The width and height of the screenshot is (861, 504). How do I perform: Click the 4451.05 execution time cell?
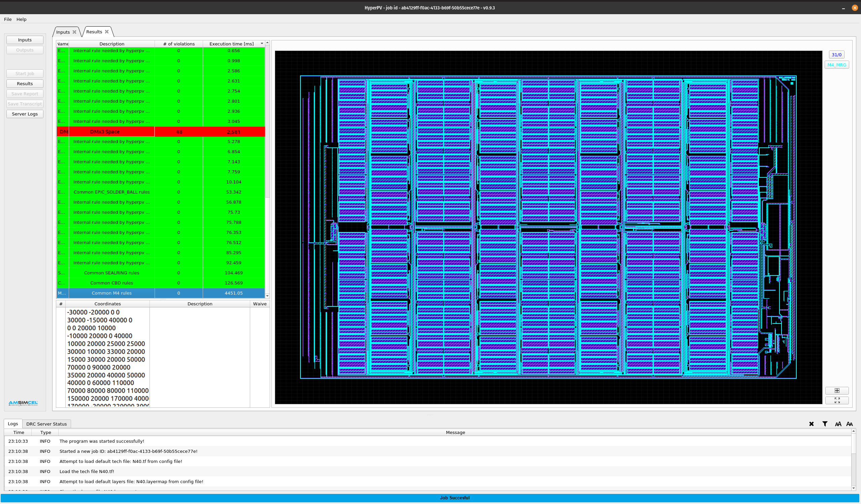pos(234,293)
